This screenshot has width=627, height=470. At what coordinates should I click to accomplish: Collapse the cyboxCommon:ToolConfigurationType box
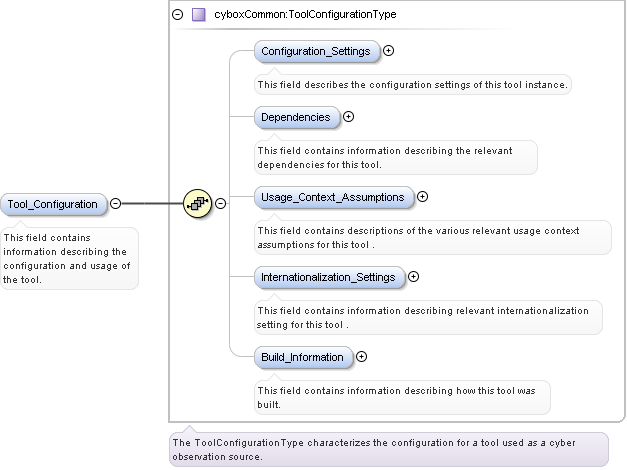(x=178, y=15)
